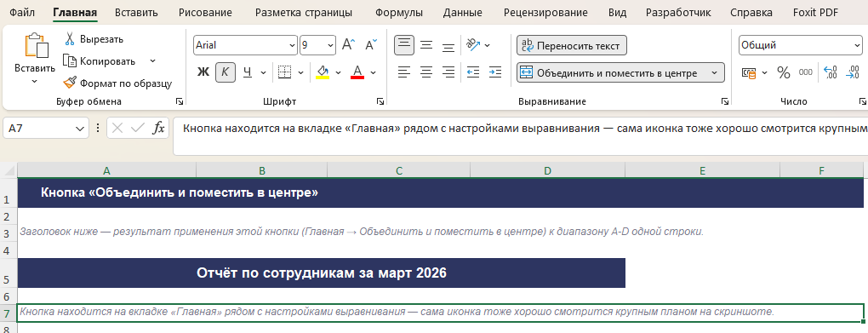Click formula bar confirm checkmark

pos(137,128)
